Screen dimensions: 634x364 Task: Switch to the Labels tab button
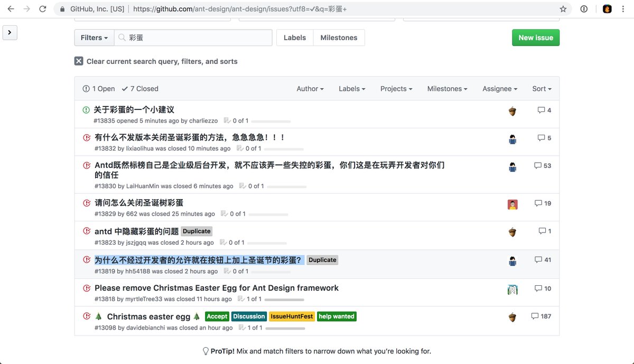[x=295, y=38]
